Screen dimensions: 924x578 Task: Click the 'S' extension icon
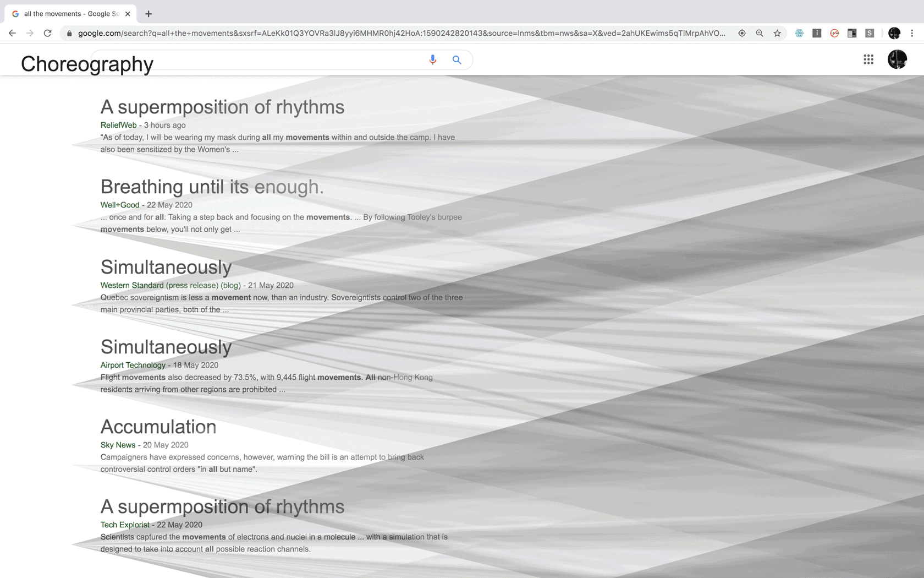click(870, 33)
